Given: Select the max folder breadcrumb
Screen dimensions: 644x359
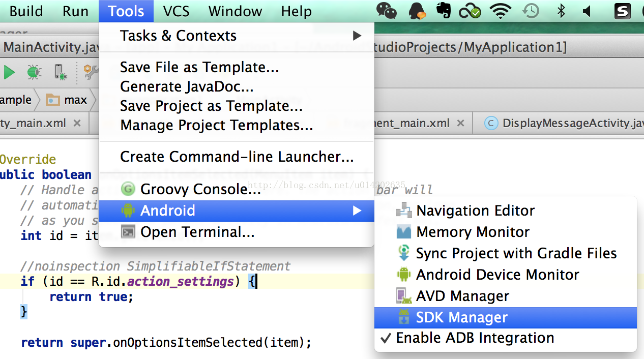Looking at the screenshot, I should [x=67, y=100].
